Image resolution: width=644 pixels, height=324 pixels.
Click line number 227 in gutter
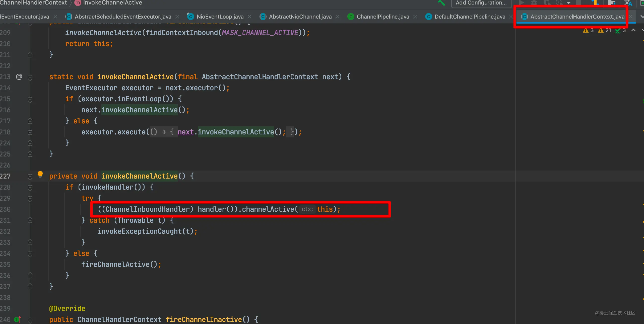pos(5,176)
